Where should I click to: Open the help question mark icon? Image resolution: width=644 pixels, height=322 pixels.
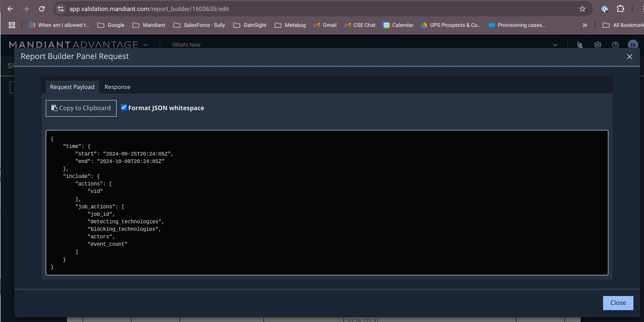(x=615, y=45)
